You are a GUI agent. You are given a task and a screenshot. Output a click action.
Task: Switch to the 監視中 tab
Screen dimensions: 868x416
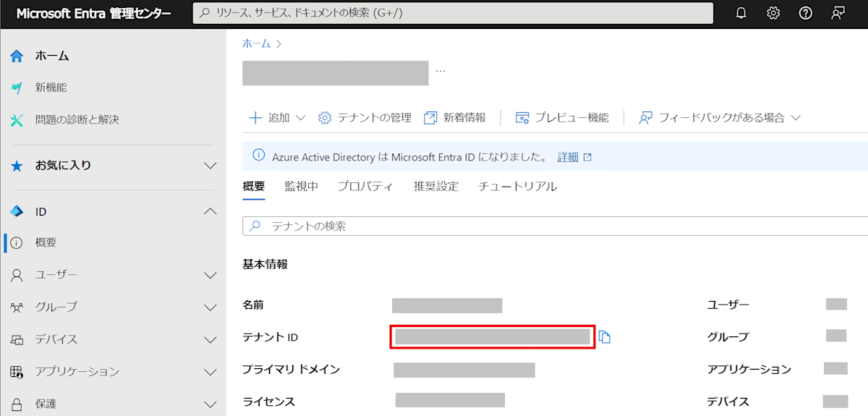(x=302, y=186)
